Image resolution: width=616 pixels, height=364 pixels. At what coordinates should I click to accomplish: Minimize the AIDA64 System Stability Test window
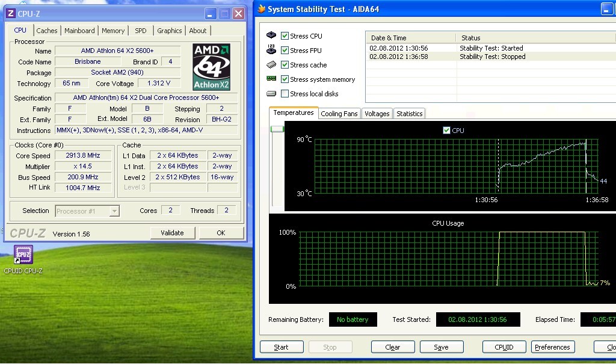(606, 9)
